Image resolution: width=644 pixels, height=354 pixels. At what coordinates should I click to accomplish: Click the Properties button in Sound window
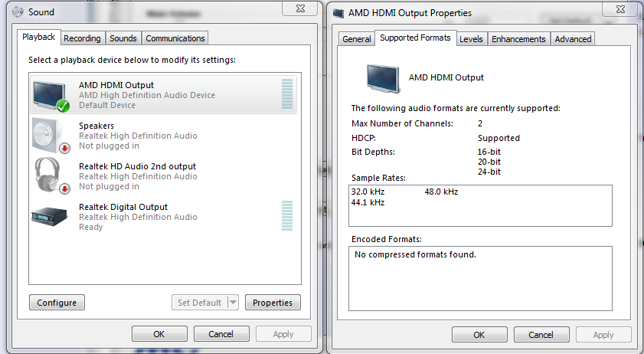coord(273,303)
